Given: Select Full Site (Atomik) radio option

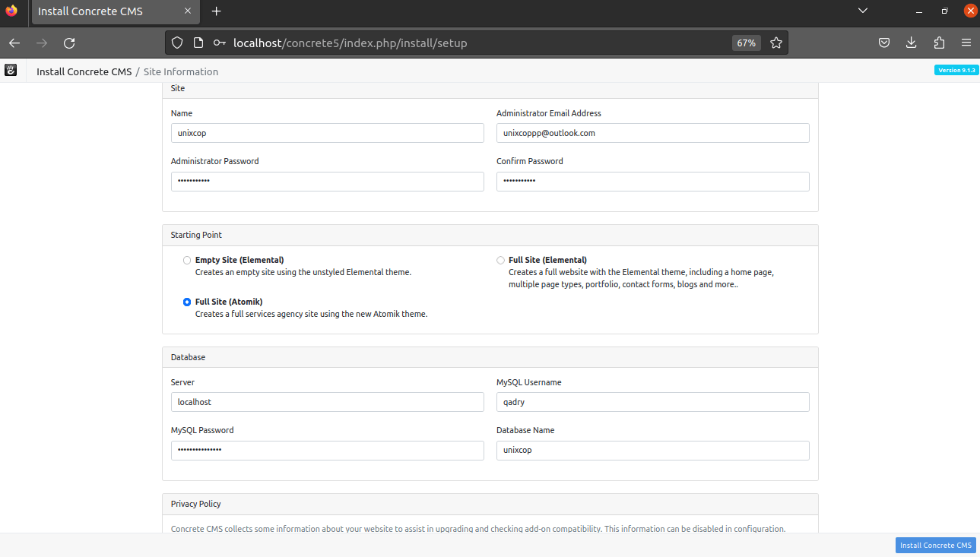Looking at the screenshot, I should click(x=187, y=302).
